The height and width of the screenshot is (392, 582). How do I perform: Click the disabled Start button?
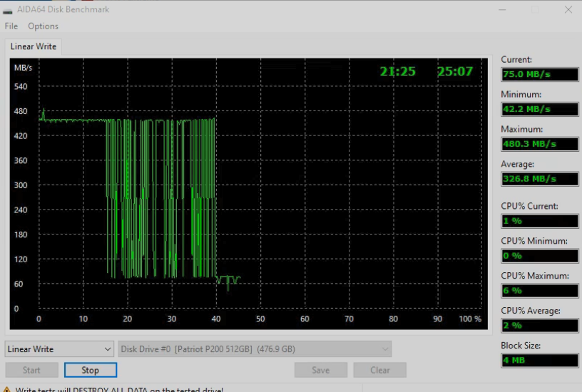31,370
